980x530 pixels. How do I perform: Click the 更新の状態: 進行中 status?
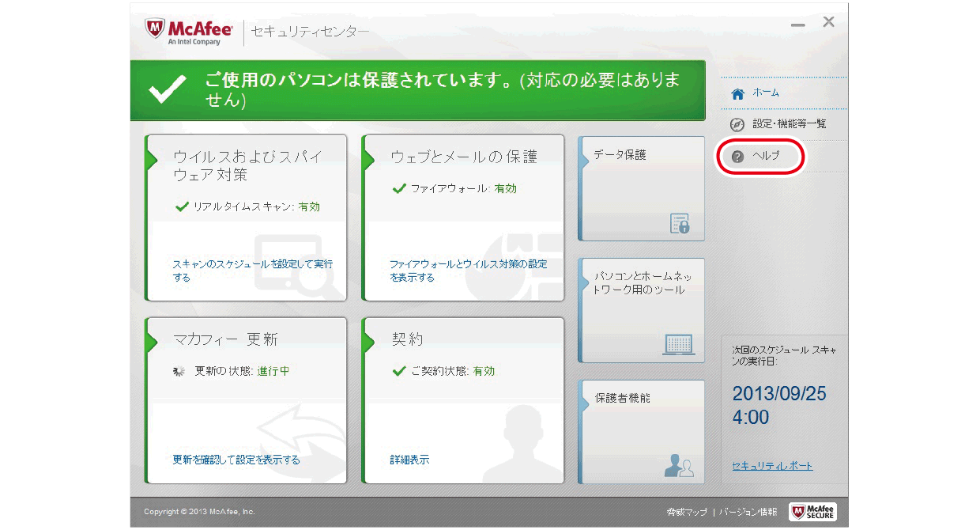point(242,371)
